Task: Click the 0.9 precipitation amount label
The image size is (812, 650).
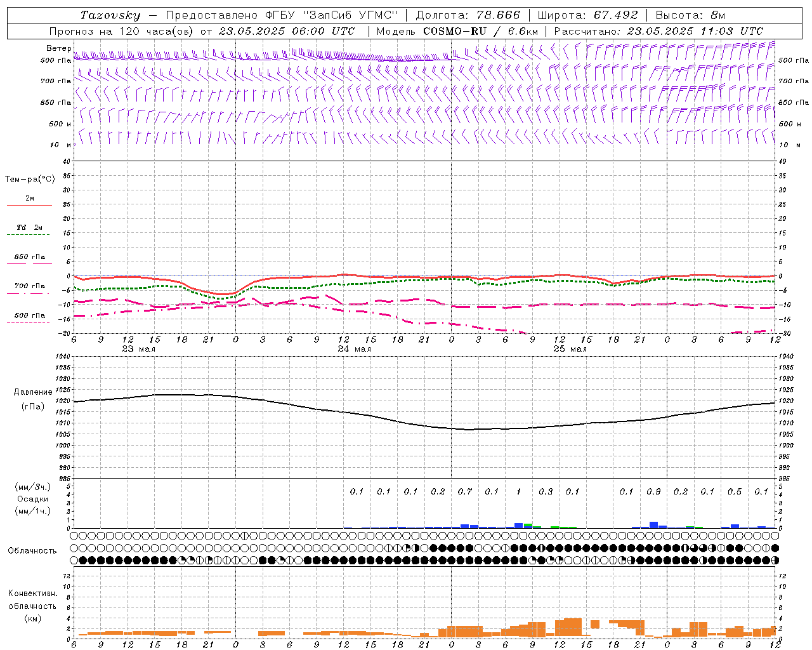Action: 653,491
